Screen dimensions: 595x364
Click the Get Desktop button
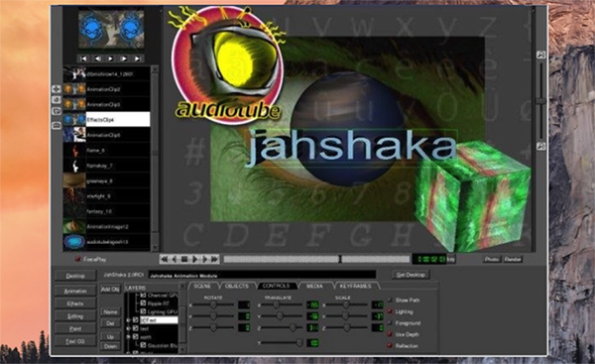411,275
